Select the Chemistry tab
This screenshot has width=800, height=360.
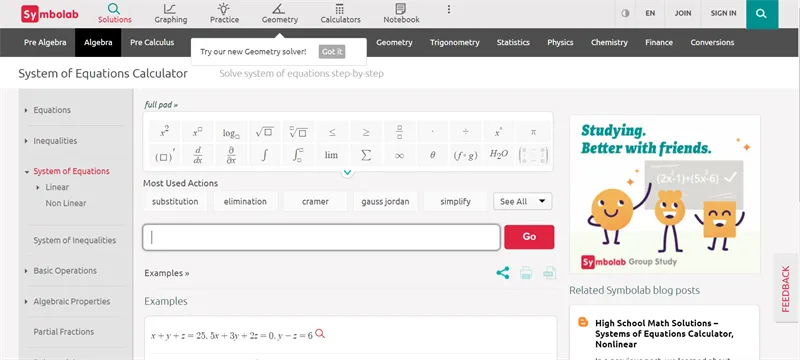(x=609, y=42)
